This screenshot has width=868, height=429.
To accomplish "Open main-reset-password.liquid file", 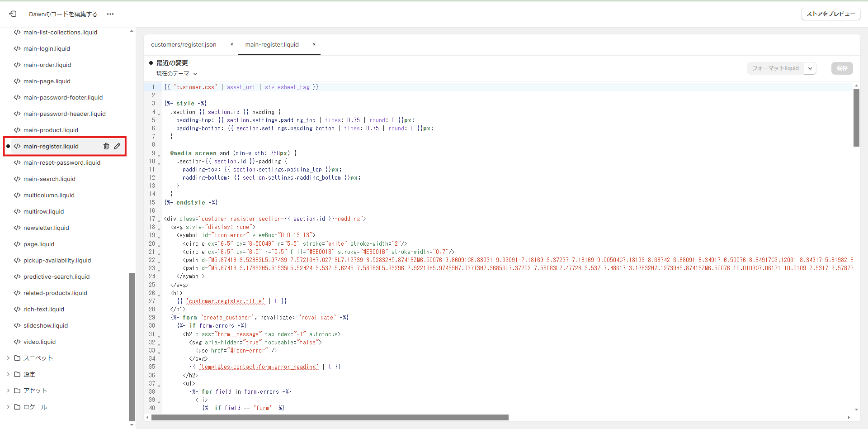I will click(x=62, y=162).
